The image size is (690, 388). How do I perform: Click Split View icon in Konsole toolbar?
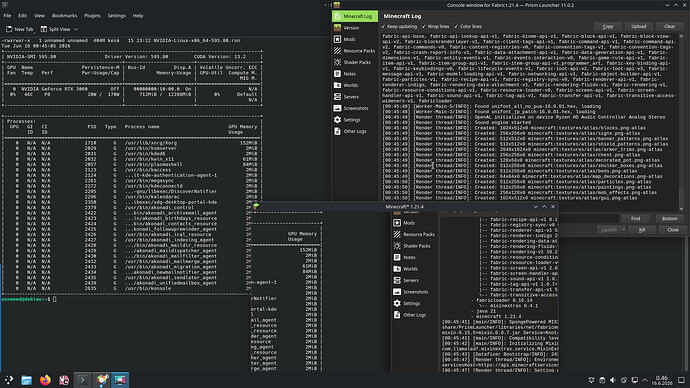(44, 29)
